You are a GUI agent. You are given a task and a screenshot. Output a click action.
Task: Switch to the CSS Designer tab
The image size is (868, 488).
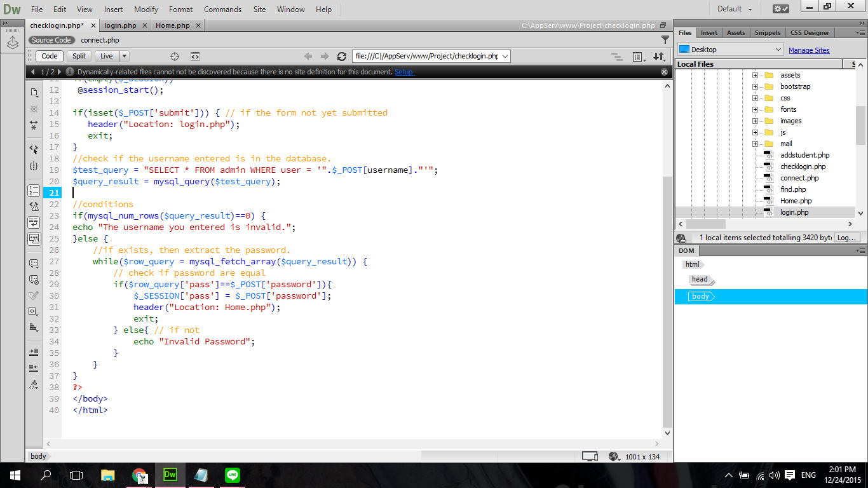click(x=810, y=32)
